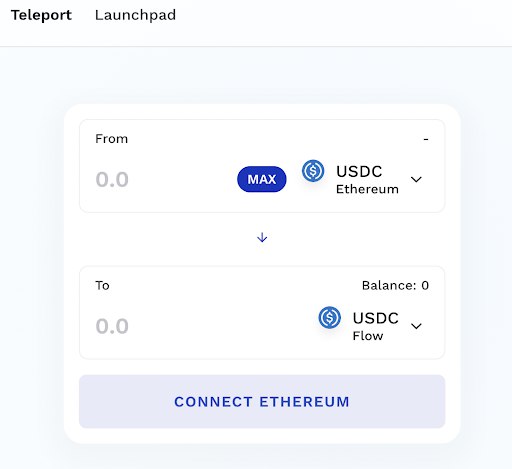
Task: Expand the USDC Flow token chevron
Action: pyautogui.click(x=416, y=326)
